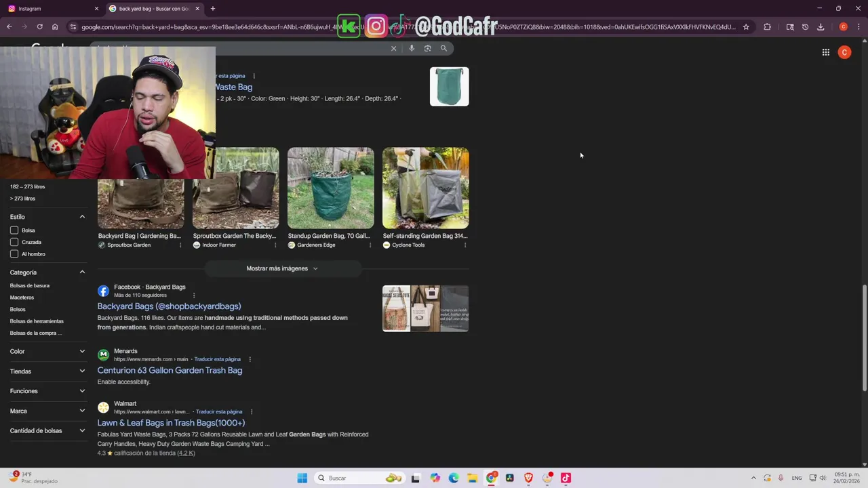868x488 pixels.
Task: Open the Windows Start menu
Action: (302, 478)
